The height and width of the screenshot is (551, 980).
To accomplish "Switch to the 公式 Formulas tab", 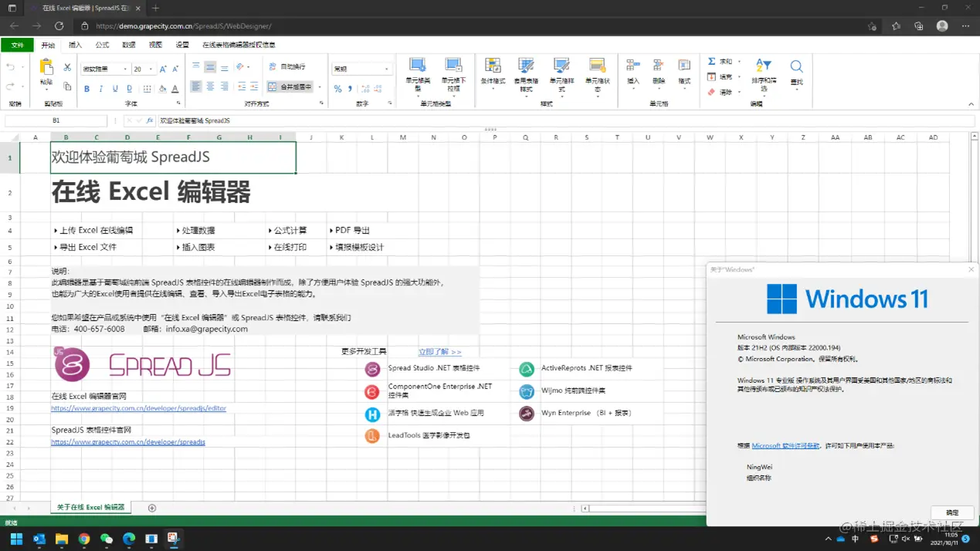I will 102,45.
